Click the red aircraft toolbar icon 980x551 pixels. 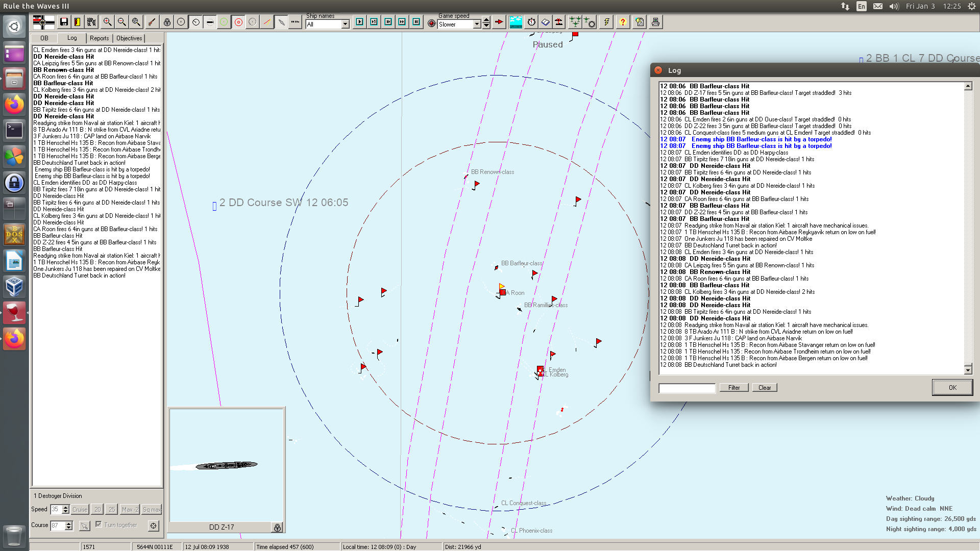tap(559, 22)
